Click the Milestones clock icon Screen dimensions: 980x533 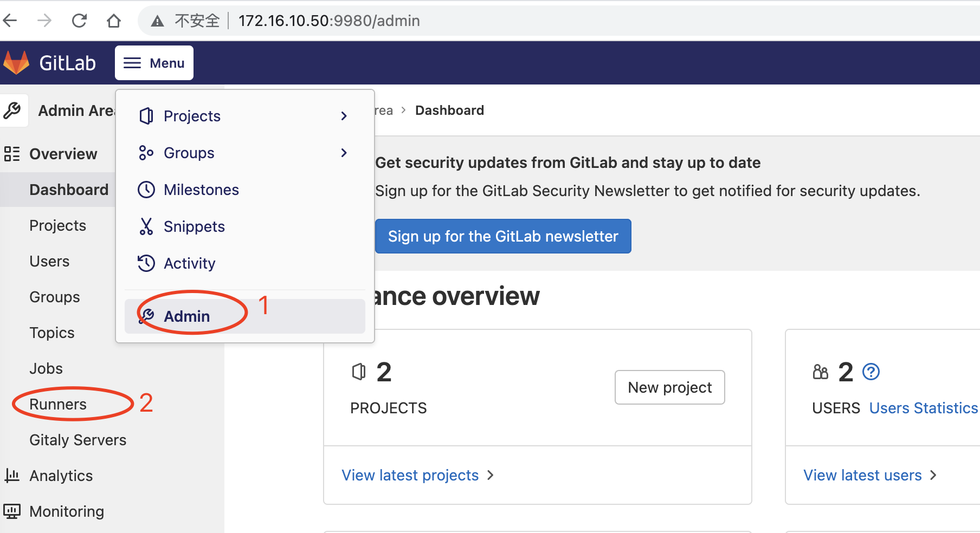pos(146,190)
